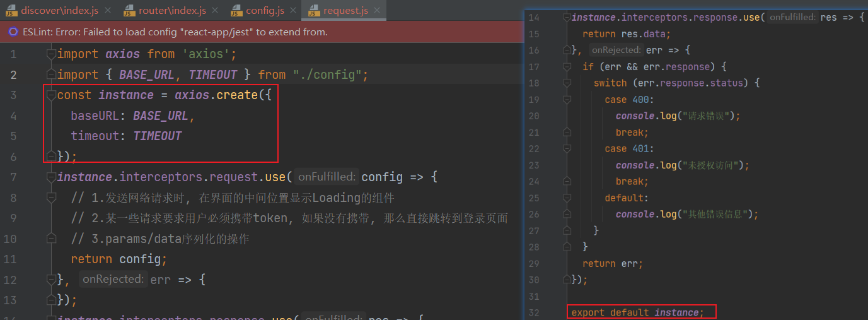Close the request.js tab
This screenshot has height=320, width=868.
pos(377,11)
